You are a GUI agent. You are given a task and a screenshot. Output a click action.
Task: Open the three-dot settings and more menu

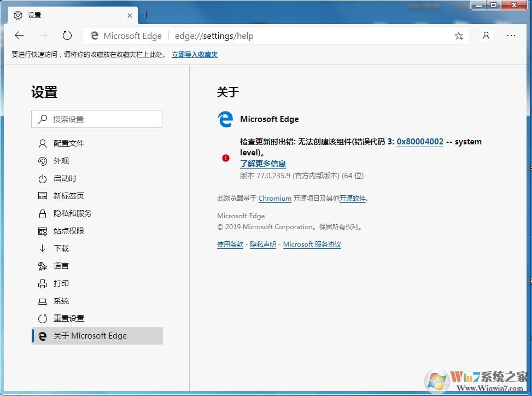(511, 36)
